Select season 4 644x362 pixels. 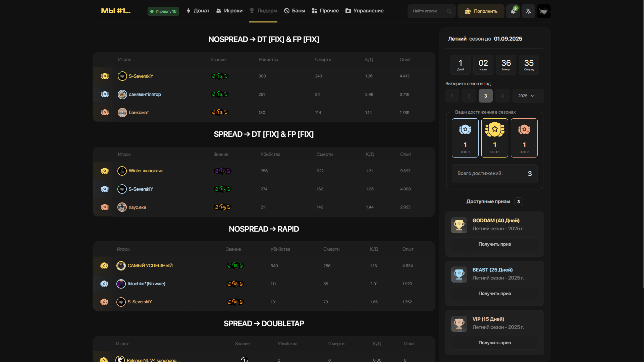tap(502, 96)
